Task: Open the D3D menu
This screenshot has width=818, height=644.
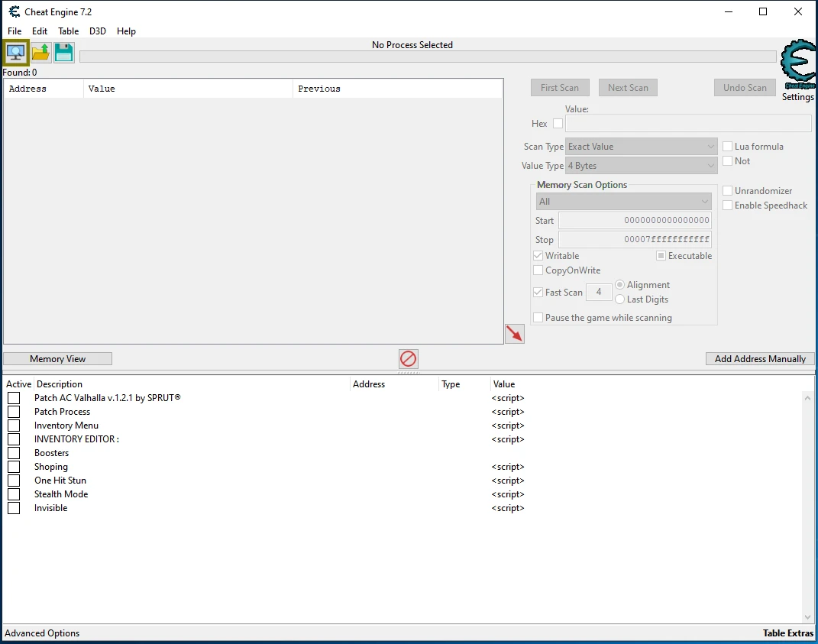Action: pos(97,31)
